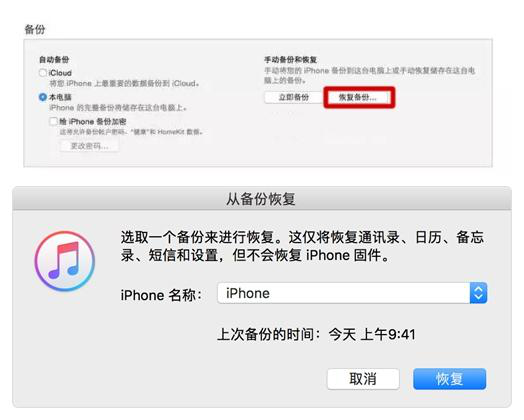Click the 手动备份和恢复 heading
The width and height of the screenshot is (524, 420).
(x=290, y=60)
